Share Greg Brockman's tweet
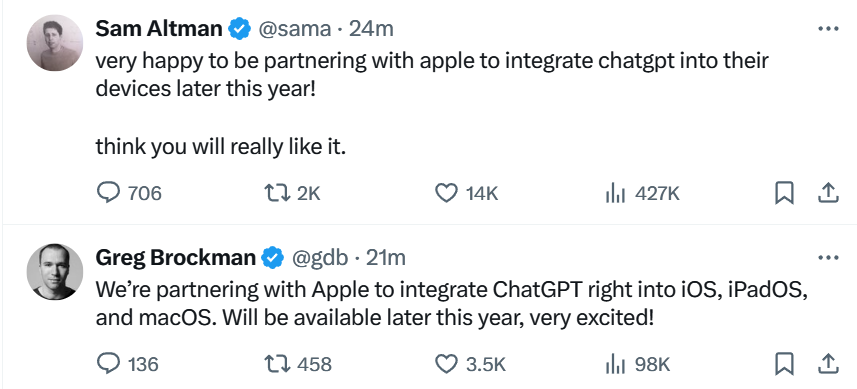This screenshot has height=389, width=857. pyautogui.click(x=827, y=363)
